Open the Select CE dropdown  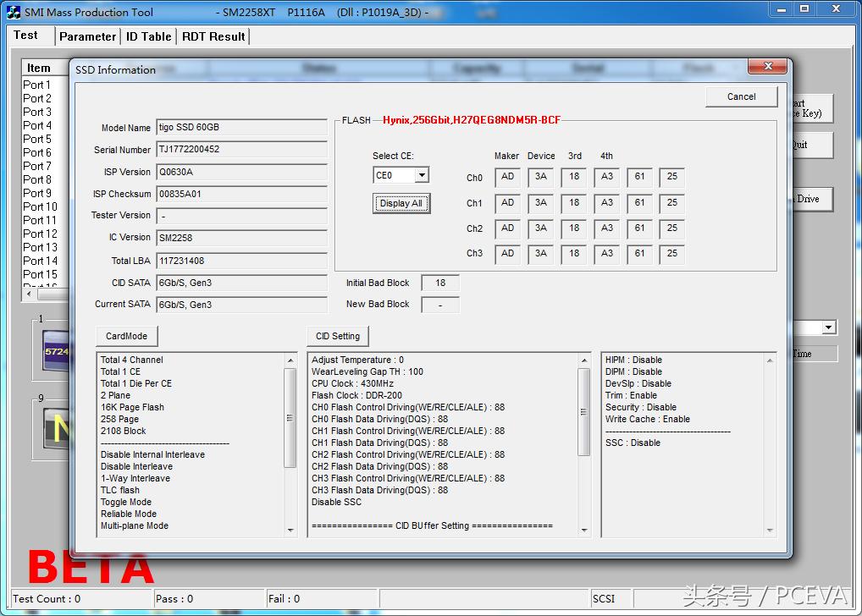pos(422,175)
